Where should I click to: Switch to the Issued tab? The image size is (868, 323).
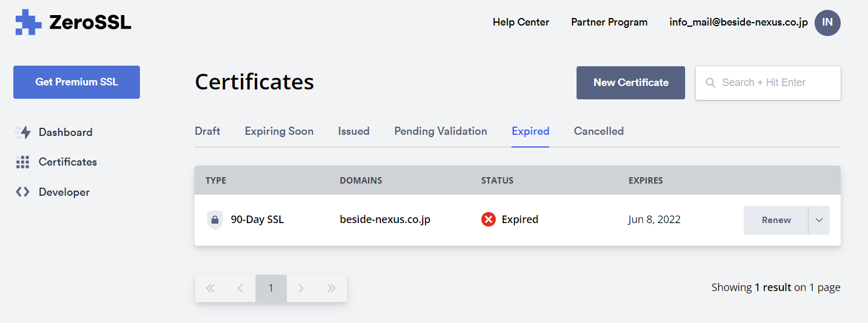click(x=354, y=131)
